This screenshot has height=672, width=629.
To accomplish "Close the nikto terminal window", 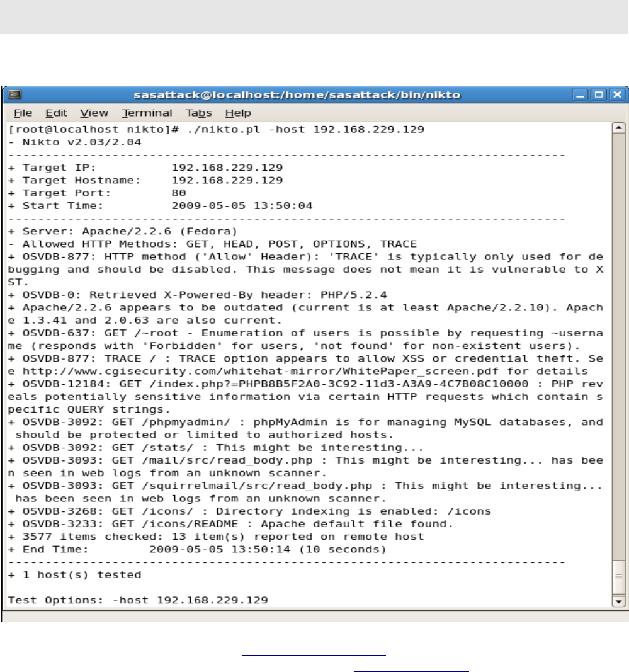I will click(617, 94).
